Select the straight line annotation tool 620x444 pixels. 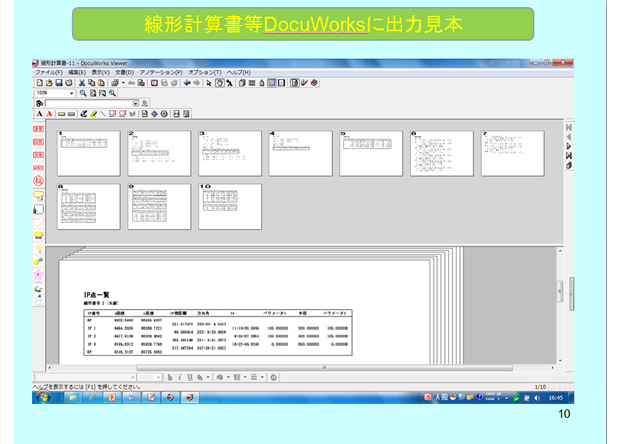[x=103, y=114]
